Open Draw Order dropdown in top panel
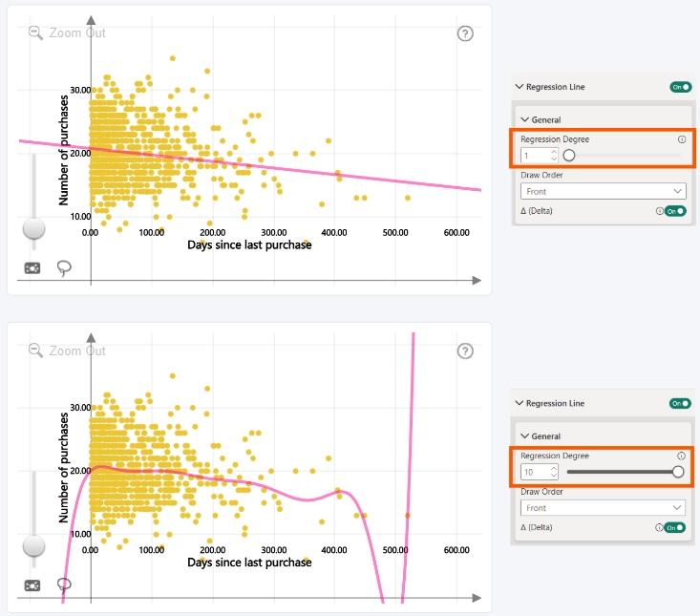The height and width of the screenshot is (616, 700). (604, 192)
